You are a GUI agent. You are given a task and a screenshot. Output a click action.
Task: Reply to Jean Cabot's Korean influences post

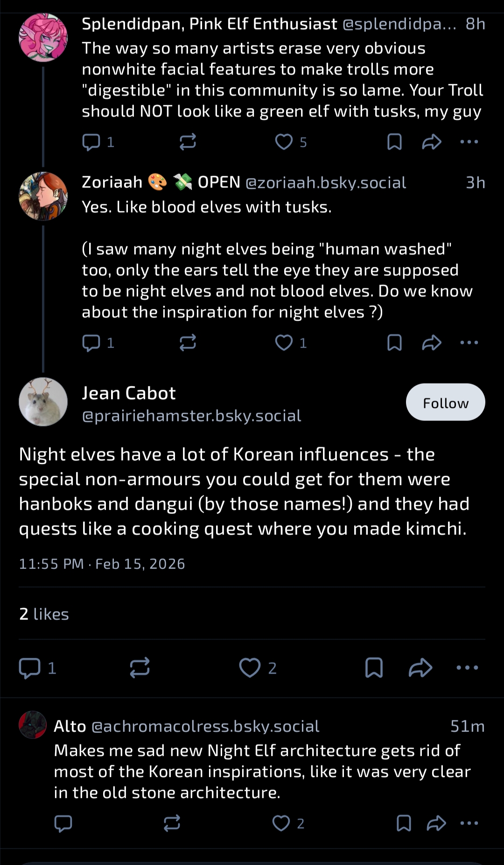click(x=29, y=668)
